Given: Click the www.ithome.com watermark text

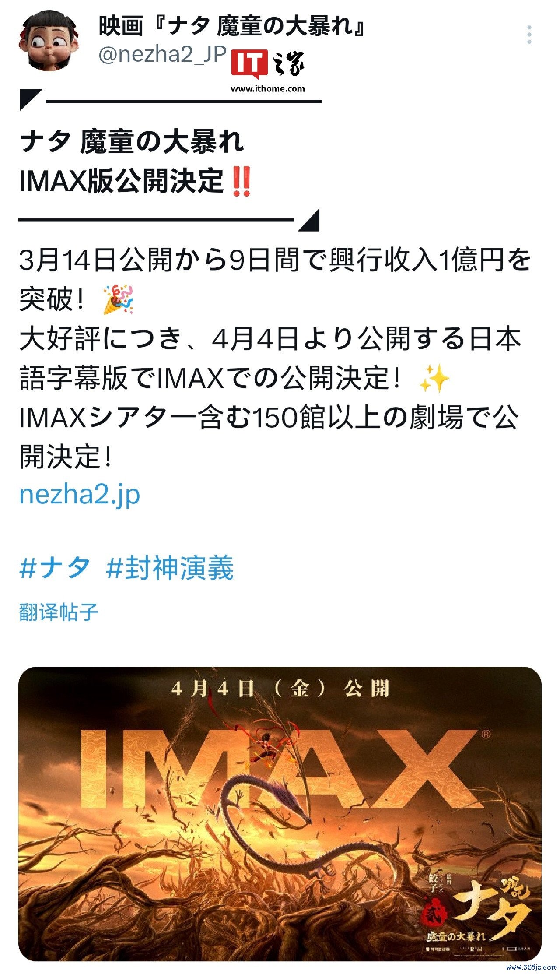Looking at the screenshot, I should [268, 88].
